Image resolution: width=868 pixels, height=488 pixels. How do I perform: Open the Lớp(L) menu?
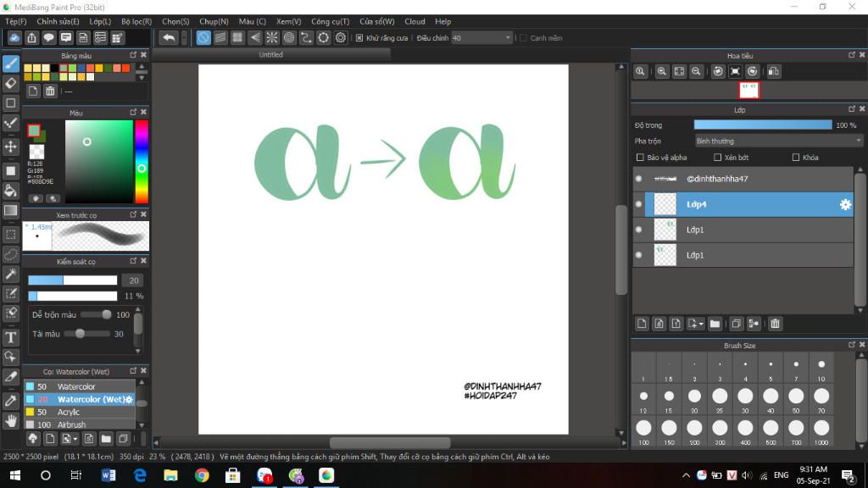click(x=100, y=21)
